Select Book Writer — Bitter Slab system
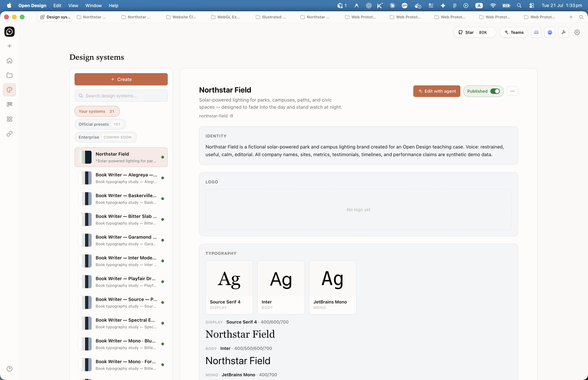Image resolution: width=588 pixels, height=380 pixels. [x=121, y=219]
